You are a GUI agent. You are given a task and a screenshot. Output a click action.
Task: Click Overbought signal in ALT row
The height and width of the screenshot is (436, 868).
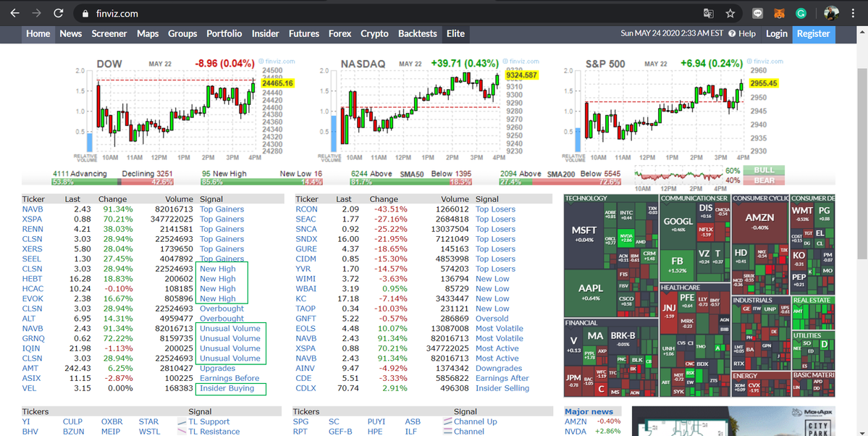(222, 319)
